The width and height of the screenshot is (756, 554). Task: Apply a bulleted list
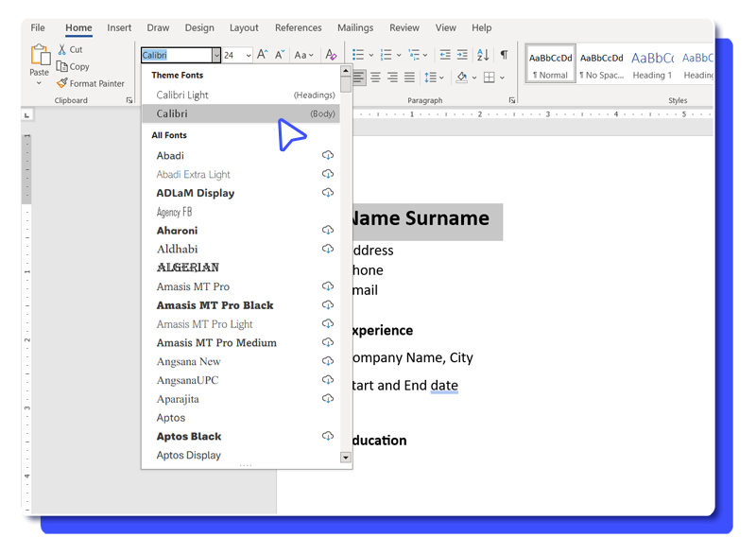point(358,55)
